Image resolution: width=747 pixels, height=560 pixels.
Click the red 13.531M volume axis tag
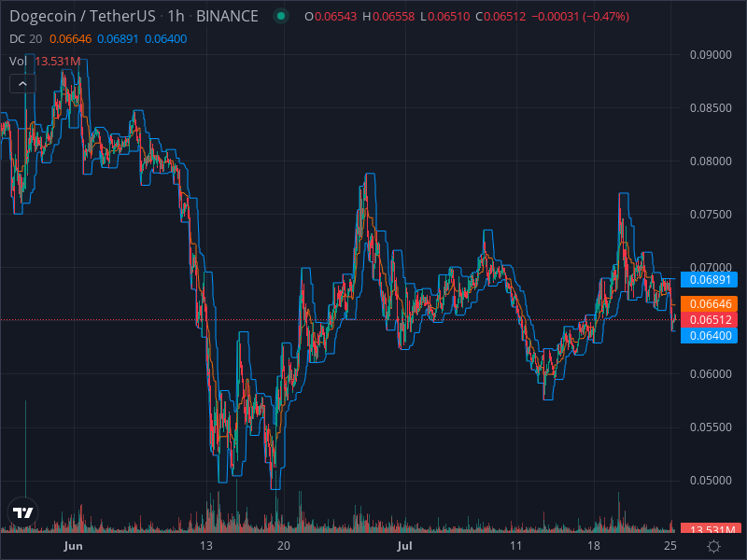click(x=709, y=527)
